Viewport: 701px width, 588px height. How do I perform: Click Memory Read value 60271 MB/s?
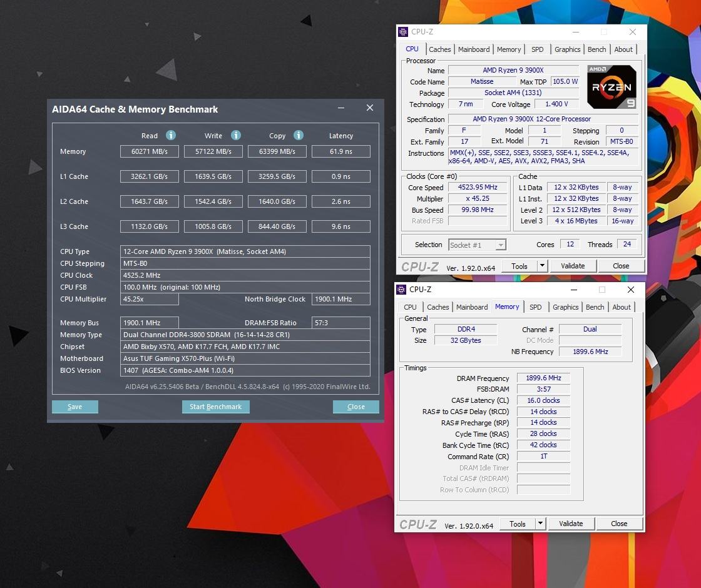(x=150, y=151)
